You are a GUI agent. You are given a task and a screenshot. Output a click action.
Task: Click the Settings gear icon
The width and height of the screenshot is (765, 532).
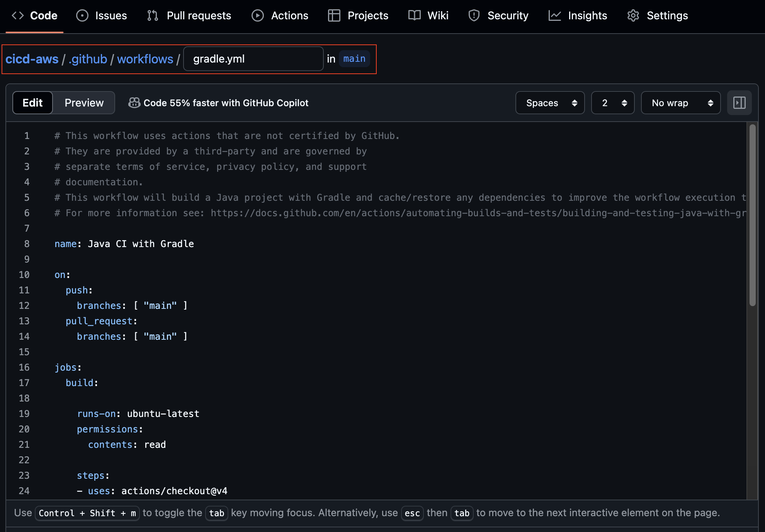(633, 15)
